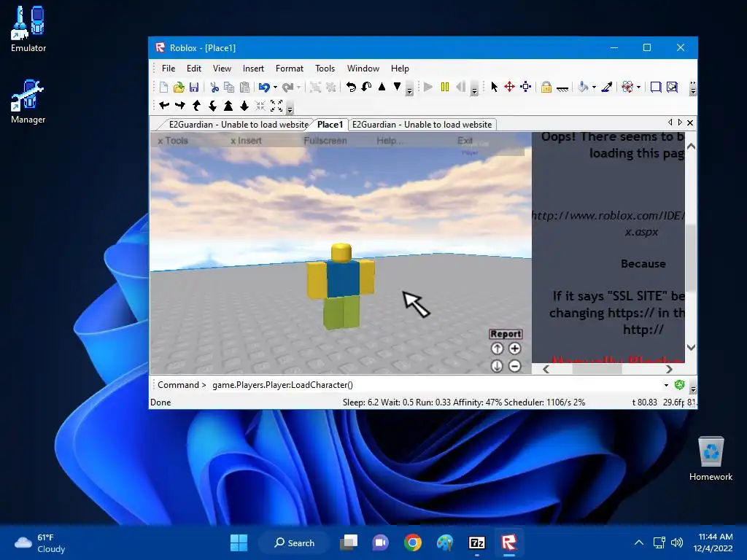747x560 pixels.
Task: Open a file with the folder icon
Action: point(179,87)
